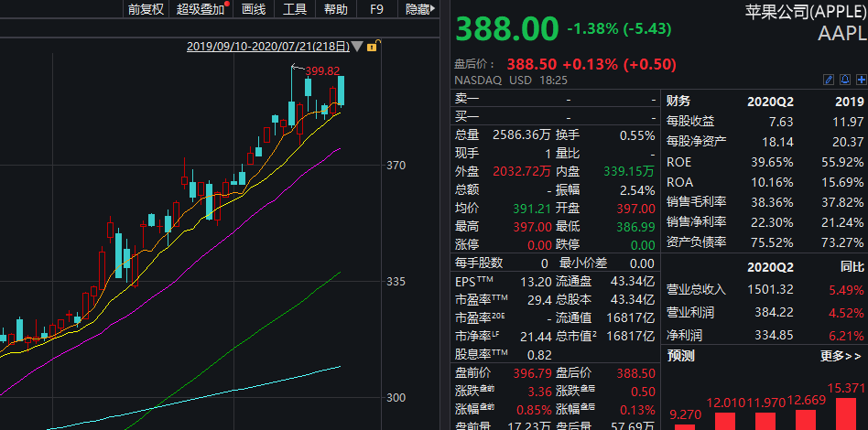Screen dimensions: 868x430
Task: Click the 12.669 forecast bar
Action: pos(806,420)
